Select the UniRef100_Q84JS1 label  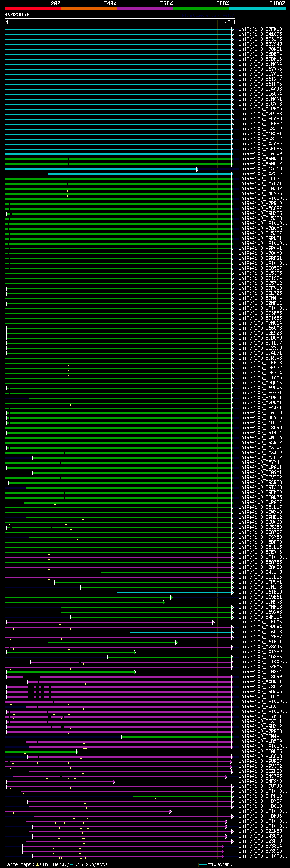(x=261, y=408)
